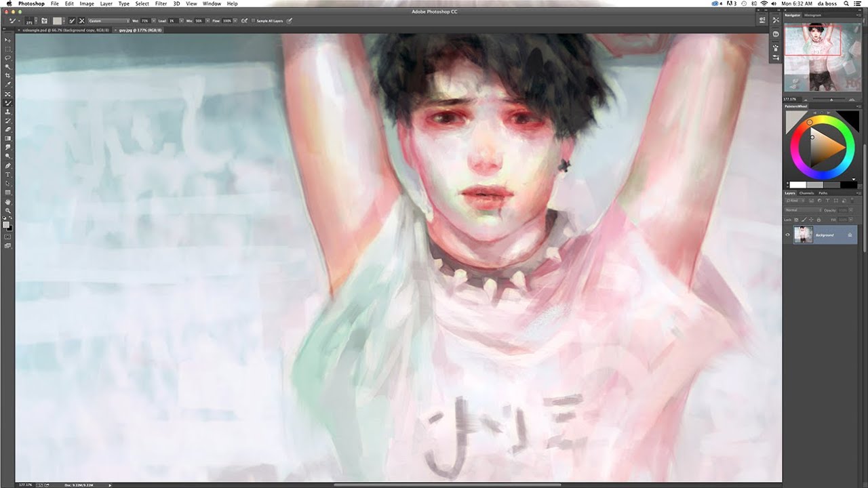Select the Healing Brush tool

coord(7,94)
